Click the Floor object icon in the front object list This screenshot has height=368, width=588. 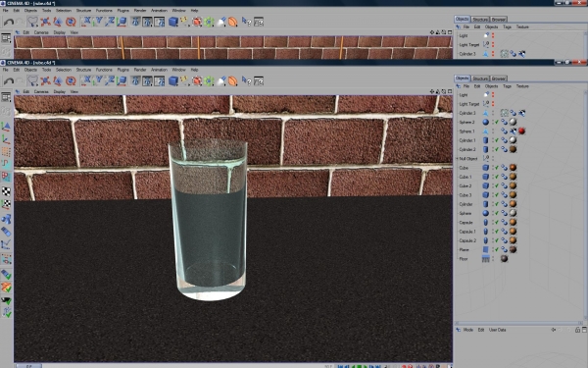point(486,259)
